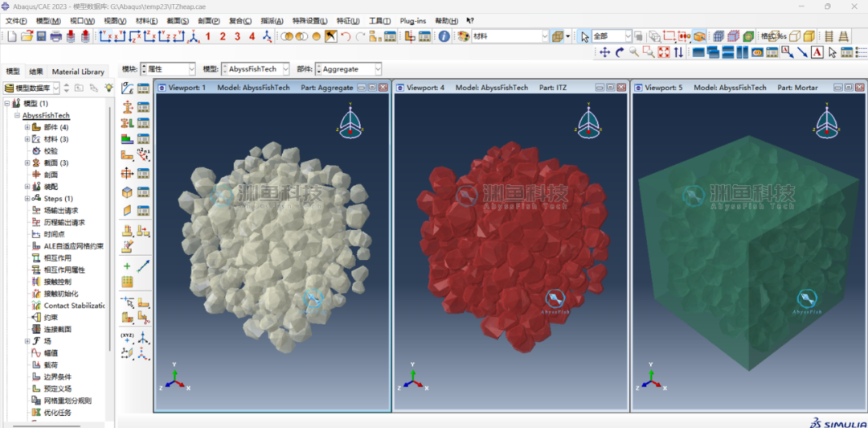The image size is (868, 428).
Task: Click the Create Material tool icon
Action: point(127,88)
